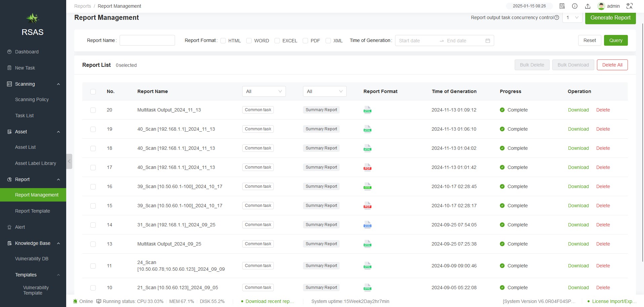Download report number 20

pyautogui.click(x=578, y=110)
